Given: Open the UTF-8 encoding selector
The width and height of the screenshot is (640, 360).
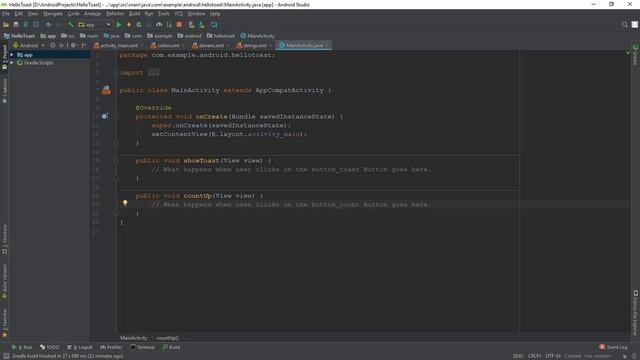Looking at the screenshot, I should click(553, 356).
